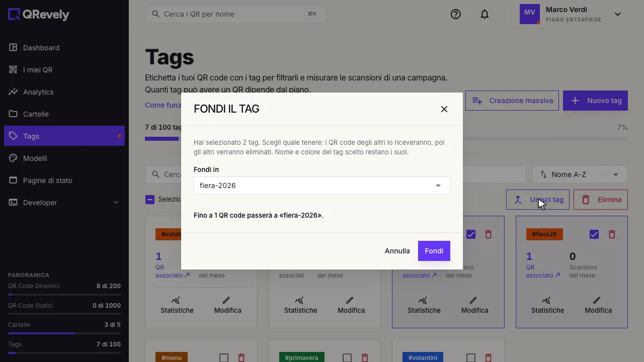Click the magnifier icon in the top search bar

pyautogui.click(x=156, y=14)
